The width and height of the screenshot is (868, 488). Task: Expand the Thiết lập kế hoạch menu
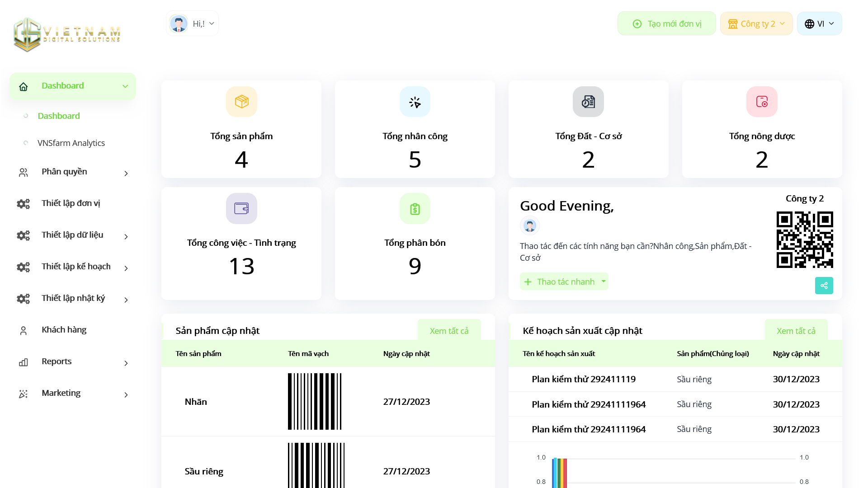tap(72, 267)
